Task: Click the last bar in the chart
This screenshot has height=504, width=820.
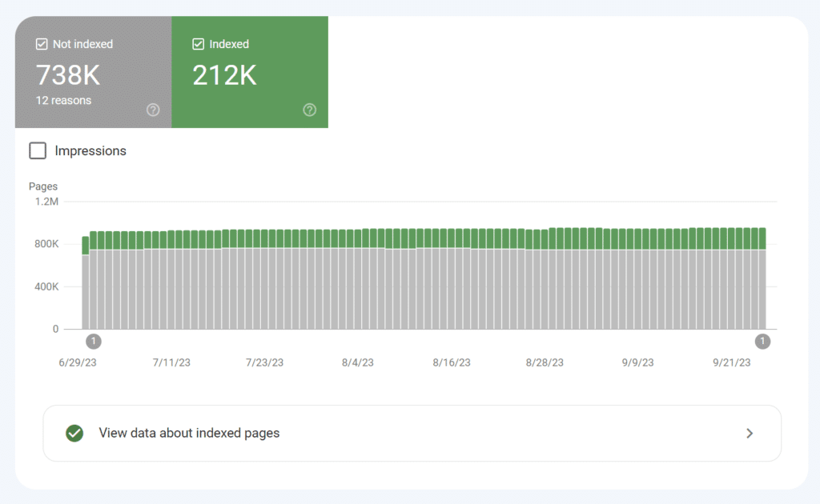Action: [762, 278]
